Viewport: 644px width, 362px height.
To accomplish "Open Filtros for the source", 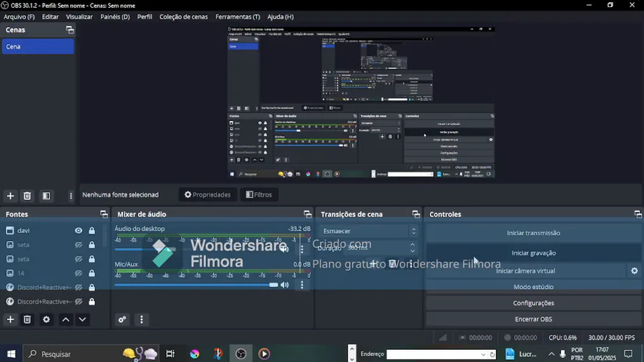I will pyautogui.click(x=259, y=195).
